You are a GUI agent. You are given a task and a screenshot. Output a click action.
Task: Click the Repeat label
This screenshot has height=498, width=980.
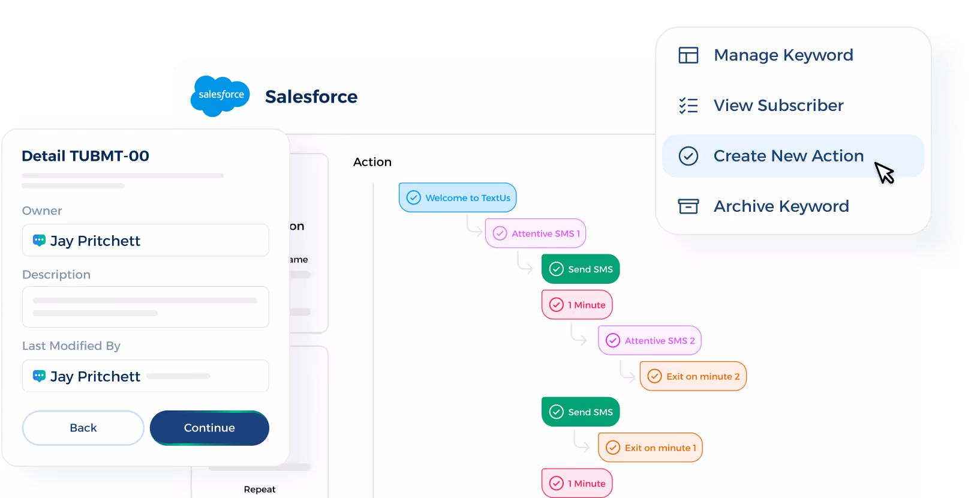[260, 490]
